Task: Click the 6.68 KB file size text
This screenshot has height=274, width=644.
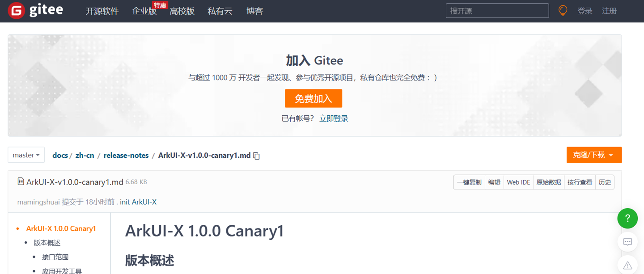Action: (x=136, y=182)
